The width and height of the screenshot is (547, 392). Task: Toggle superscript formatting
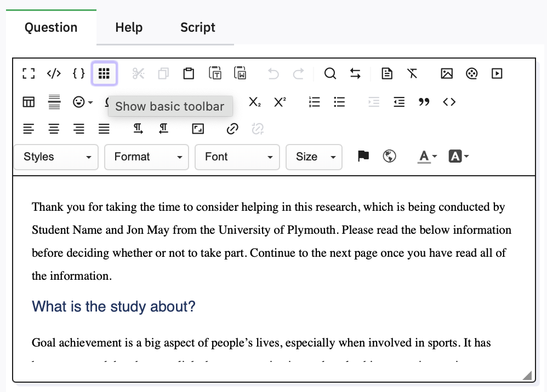(x=280, y=102)
